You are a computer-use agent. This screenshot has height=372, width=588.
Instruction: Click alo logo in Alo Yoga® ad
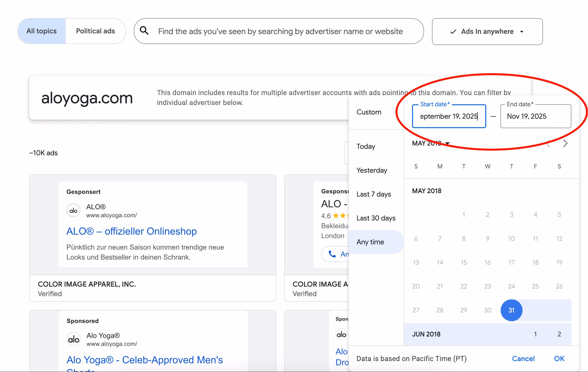pyautogui.click(x=74, y=339)
